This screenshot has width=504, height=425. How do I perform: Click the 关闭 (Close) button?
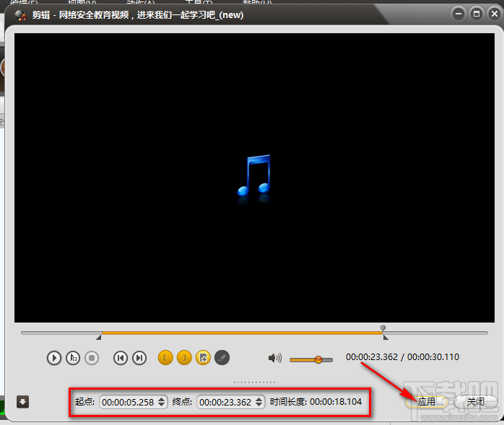475,402
